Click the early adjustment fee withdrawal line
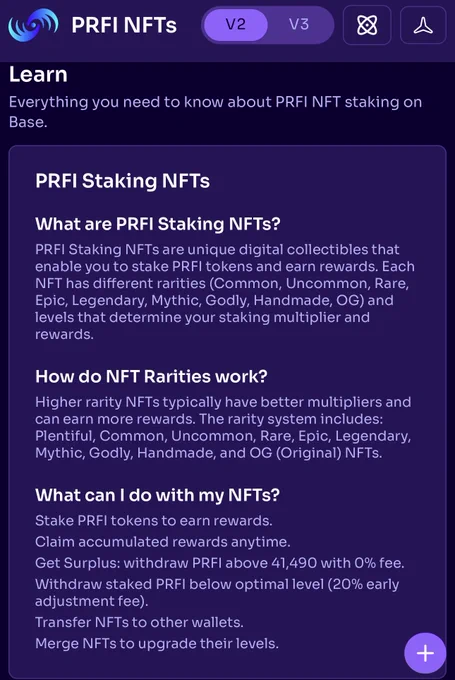This screenshot has height=680, width=455. coord(217,592)
